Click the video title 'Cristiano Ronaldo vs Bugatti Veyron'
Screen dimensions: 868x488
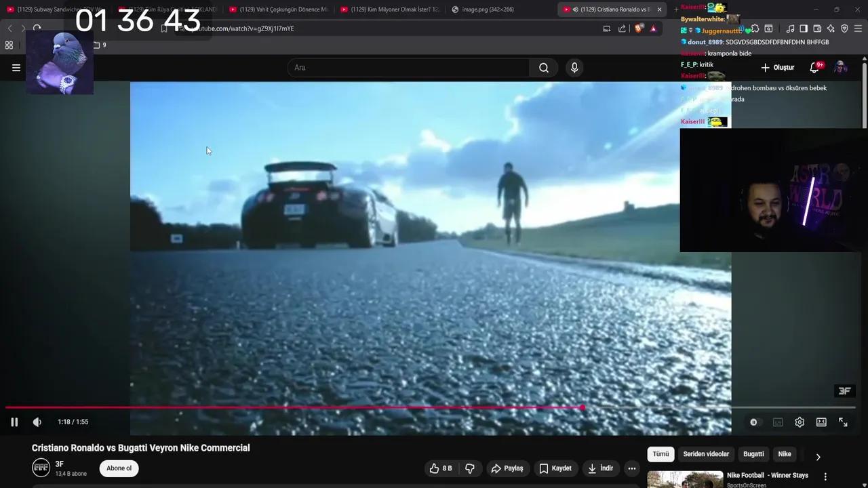pyautogui.click(x=140, y=448)
